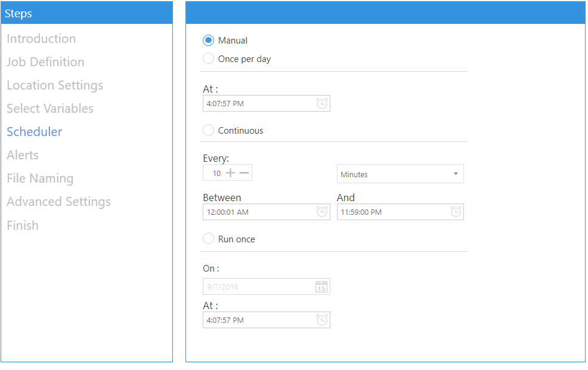Open the clock picker for the daily At time
588x370 pixels.
322,103
